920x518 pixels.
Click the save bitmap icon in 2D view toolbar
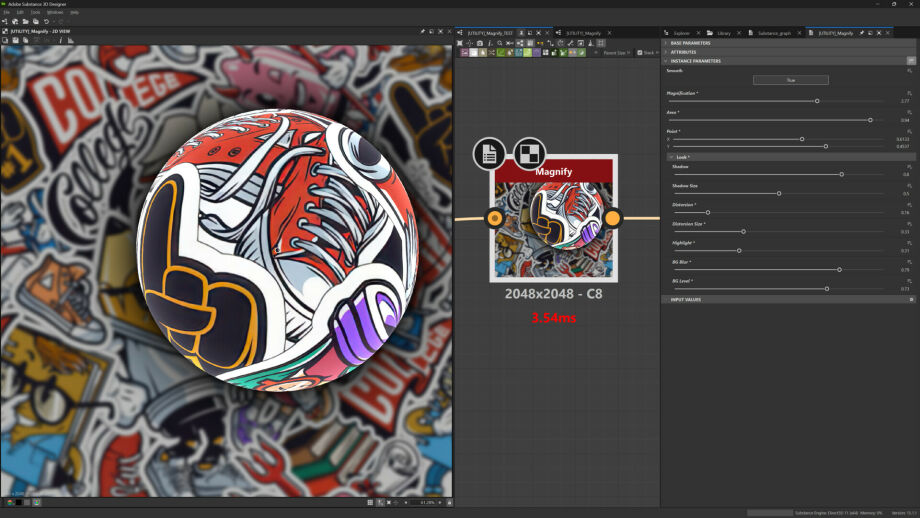[x=15, y=40]
